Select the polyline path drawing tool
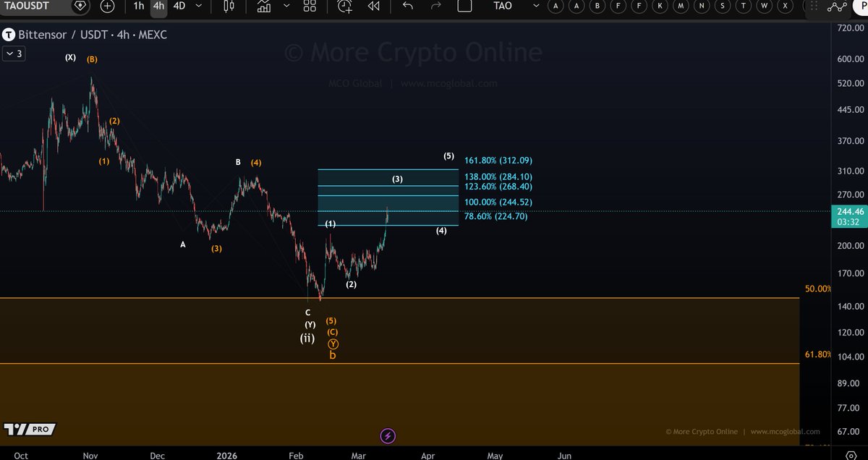 (x=838, y=6)
